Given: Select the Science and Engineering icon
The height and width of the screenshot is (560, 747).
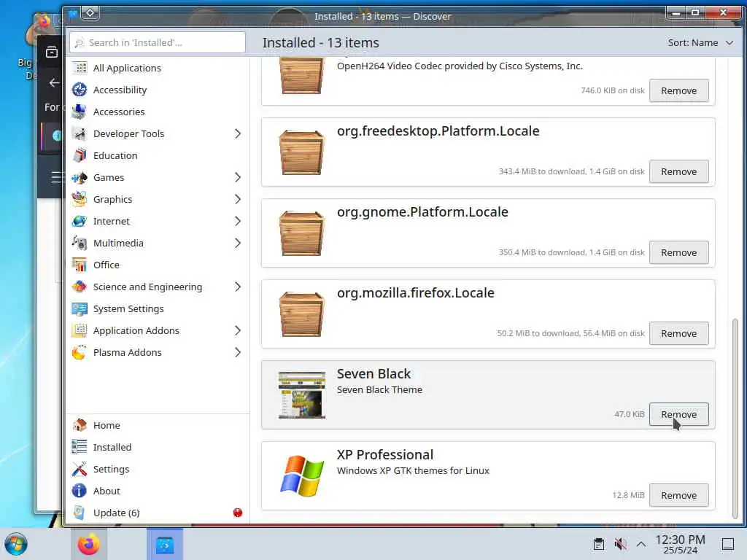Looking at the screenshot, I should (80, 287).
